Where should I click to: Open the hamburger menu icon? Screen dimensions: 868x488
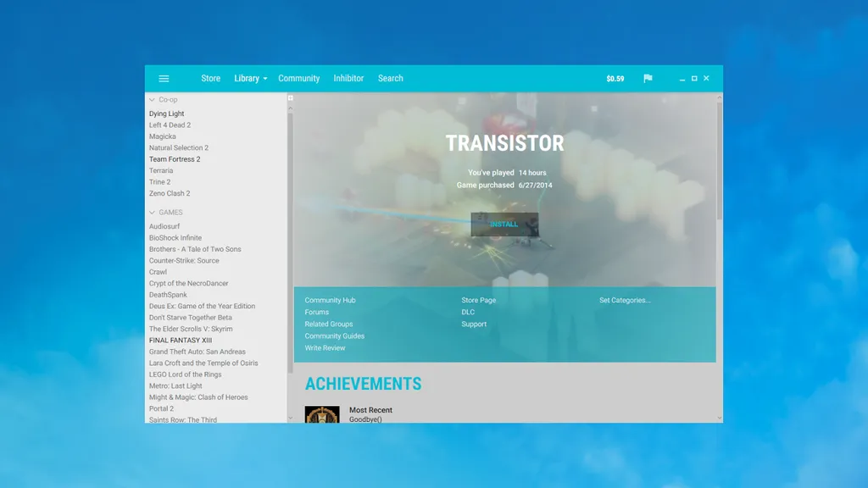[x=164, y=79]
